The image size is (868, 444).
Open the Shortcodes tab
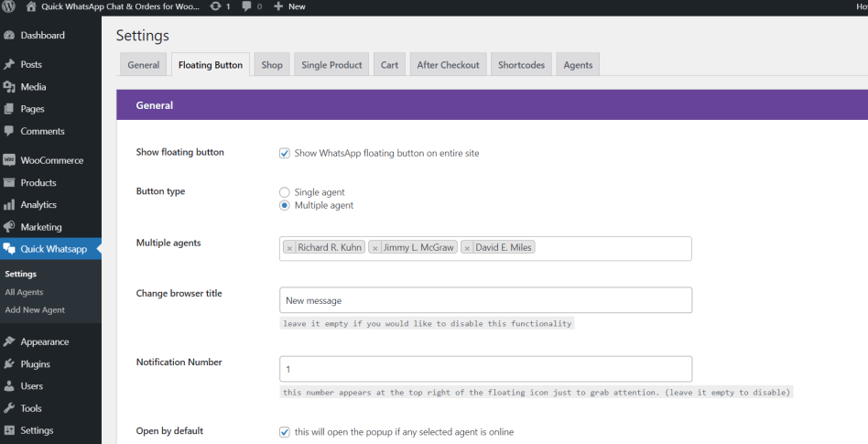tap(521, 65)
